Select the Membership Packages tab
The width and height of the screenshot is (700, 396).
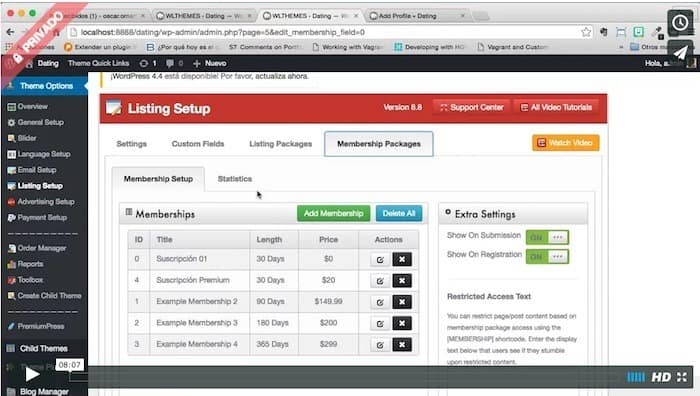pyautogui.click(x=379, y=144)
